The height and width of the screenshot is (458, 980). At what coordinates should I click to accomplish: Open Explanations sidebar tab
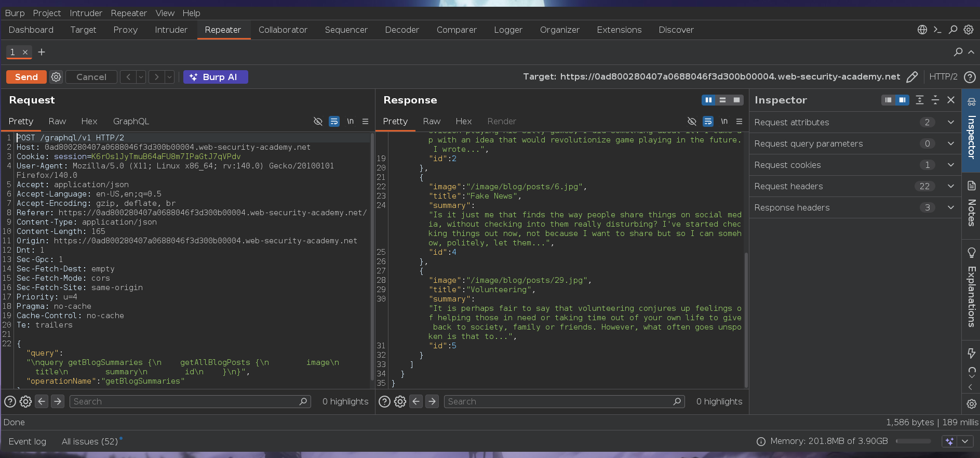click(x=971, y=289)
